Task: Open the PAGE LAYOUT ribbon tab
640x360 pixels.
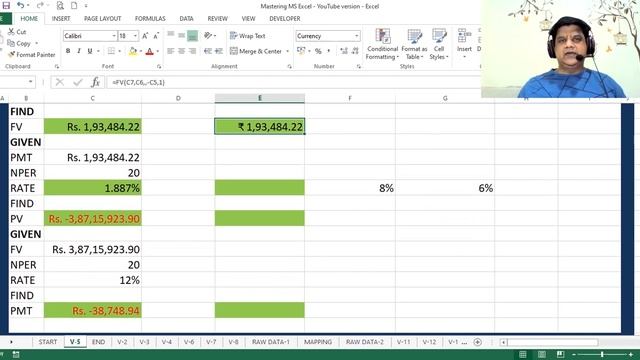Action: (x=102, y=19)
